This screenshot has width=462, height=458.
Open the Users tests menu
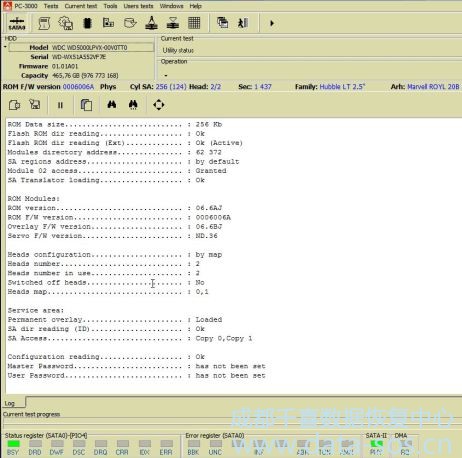point(138,6)
